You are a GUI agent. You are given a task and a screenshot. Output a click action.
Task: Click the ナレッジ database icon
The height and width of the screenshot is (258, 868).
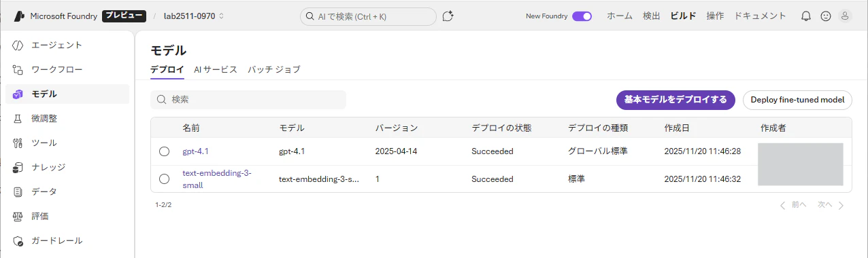(18, 168)
